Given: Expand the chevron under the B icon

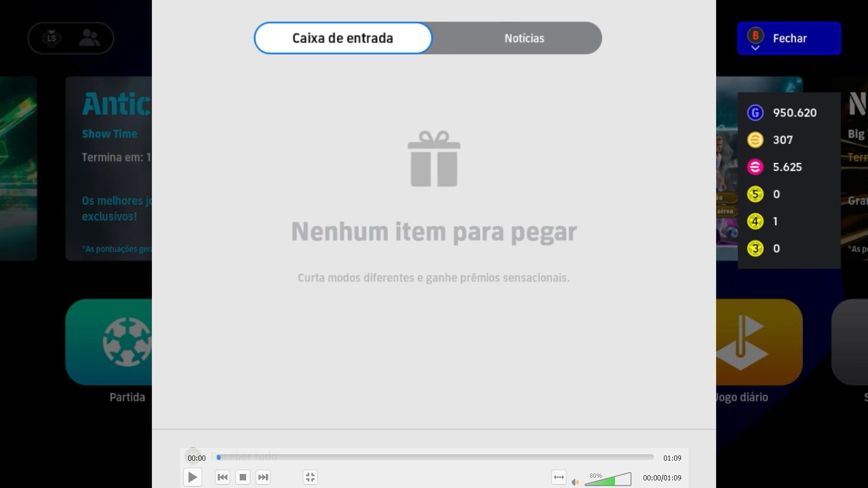Looking at the screenshot, I should 755,48.
